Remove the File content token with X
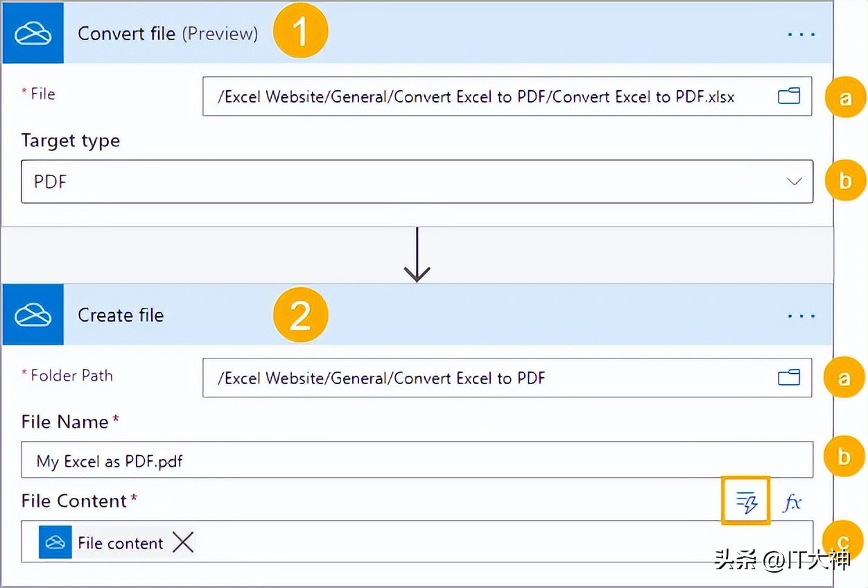 click(x=183, y=543)
